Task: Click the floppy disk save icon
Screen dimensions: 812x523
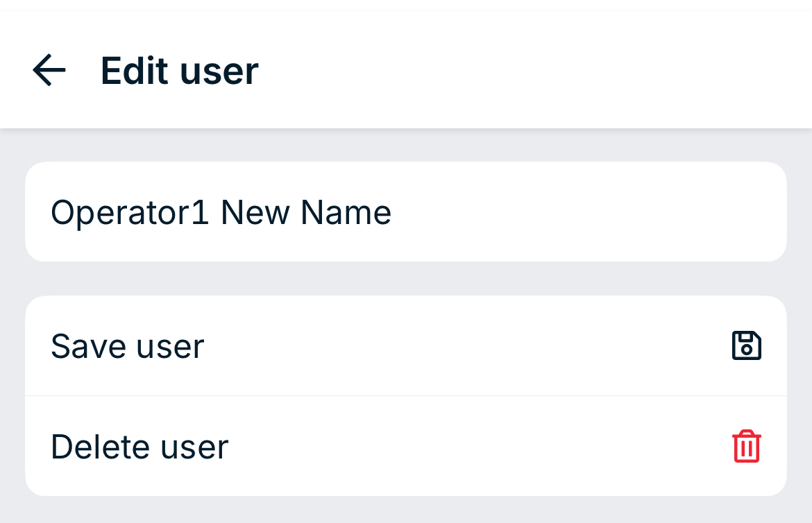Action: point(746,345)
